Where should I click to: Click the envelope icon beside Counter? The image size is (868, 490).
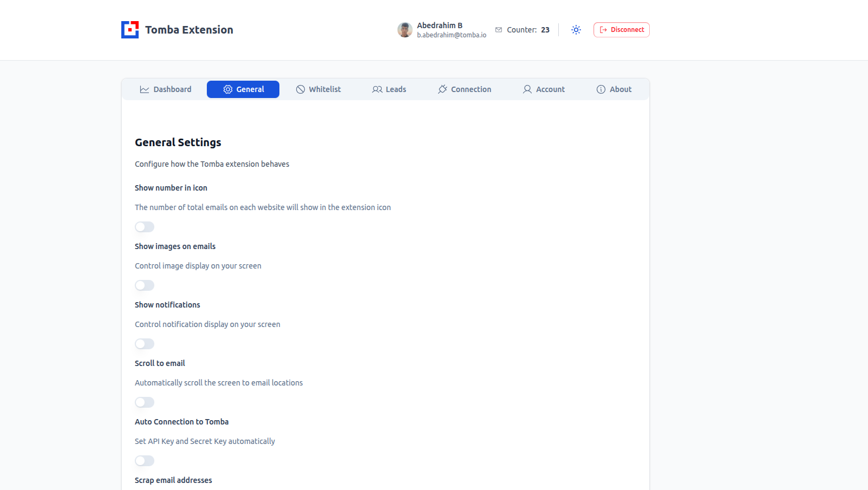(x=499, y=30)
